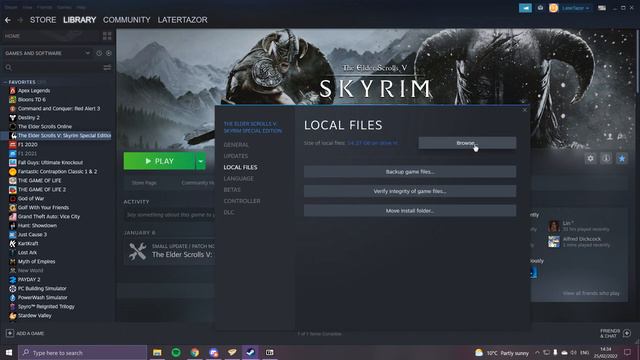Click the green Play button
This screenshot has width=640, height=360.
159,161
